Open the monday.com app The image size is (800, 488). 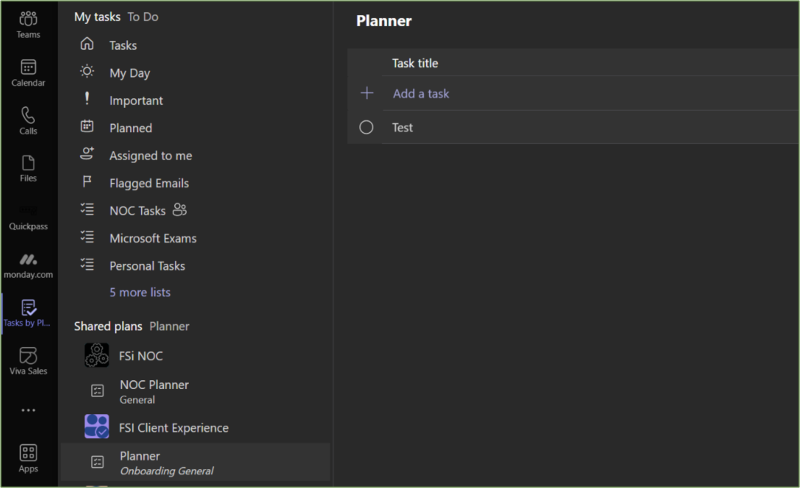pos(28,265)
